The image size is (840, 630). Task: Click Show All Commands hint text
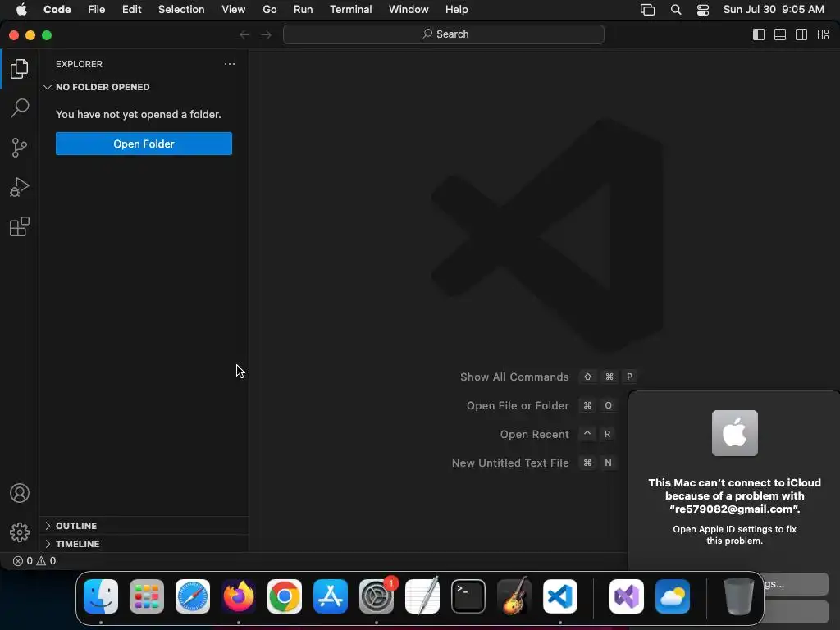[514, 377]
